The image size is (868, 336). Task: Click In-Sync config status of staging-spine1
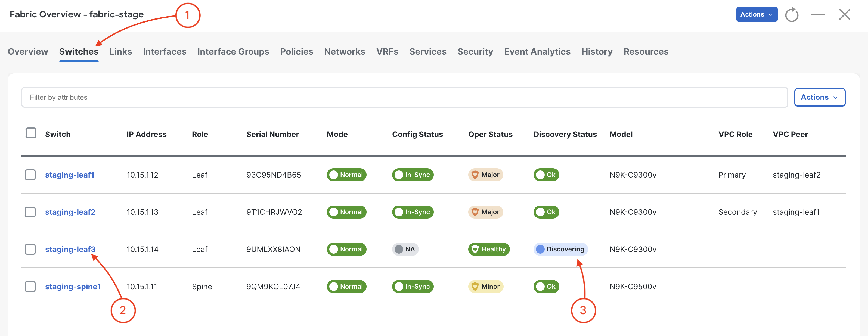413,287
